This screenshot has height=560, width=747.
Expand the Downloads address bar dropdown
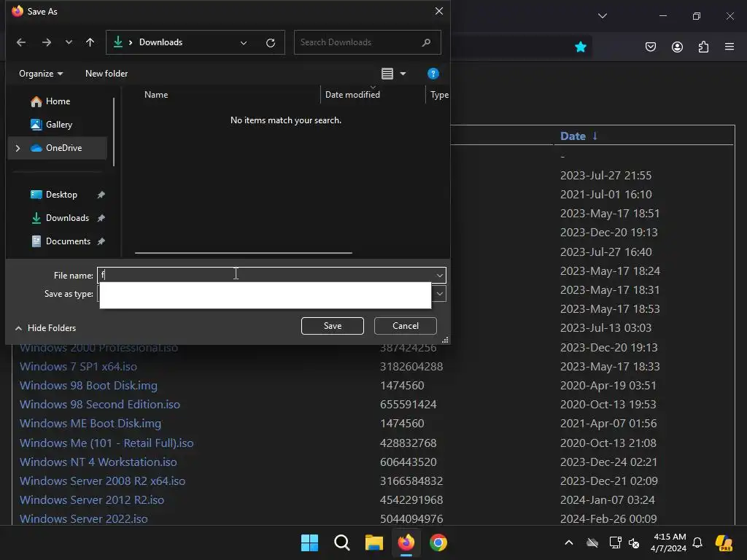click(x=244, y=43)
